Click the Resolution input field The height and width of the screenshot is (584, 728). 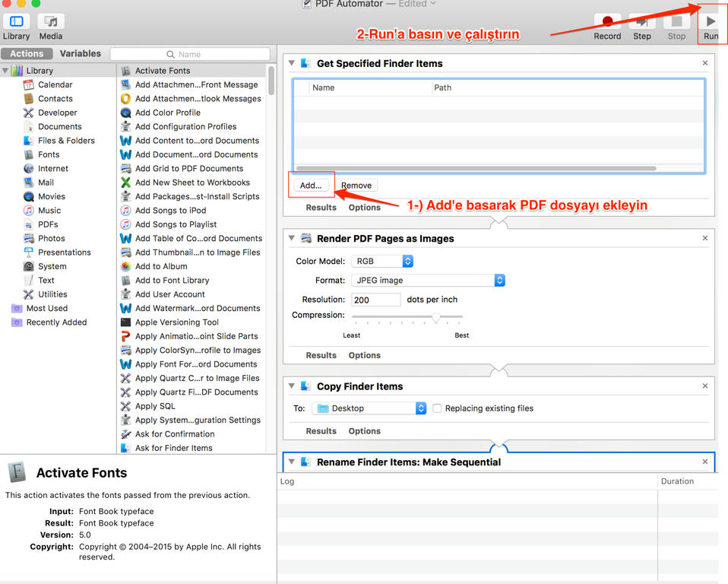(x=375, y=300)
